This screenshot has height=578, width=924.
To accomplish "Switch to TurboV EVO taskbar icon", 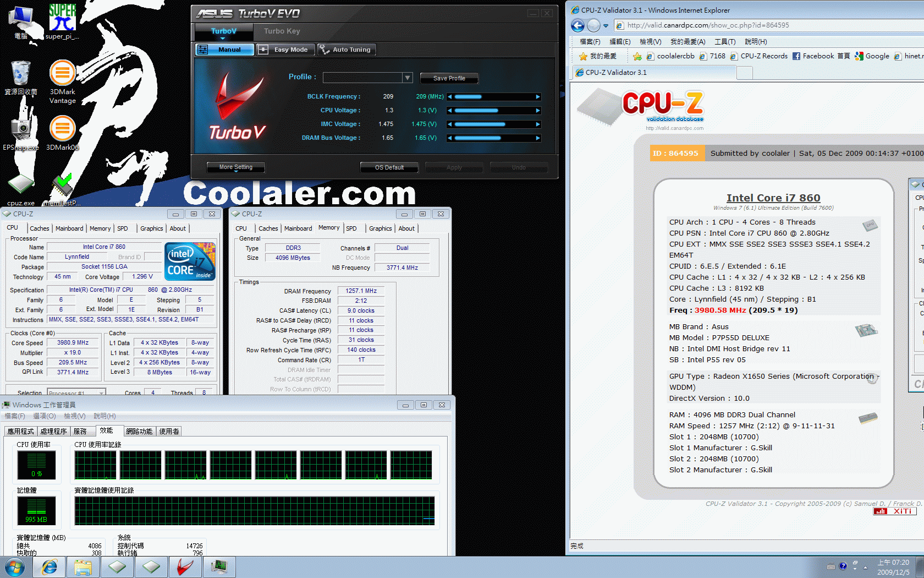I will pos(185,567).
